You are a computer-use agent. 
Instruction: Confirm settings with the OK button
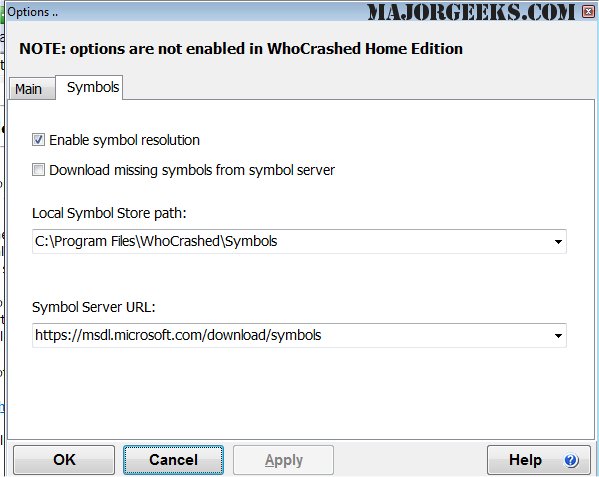[x=64, y=460]
